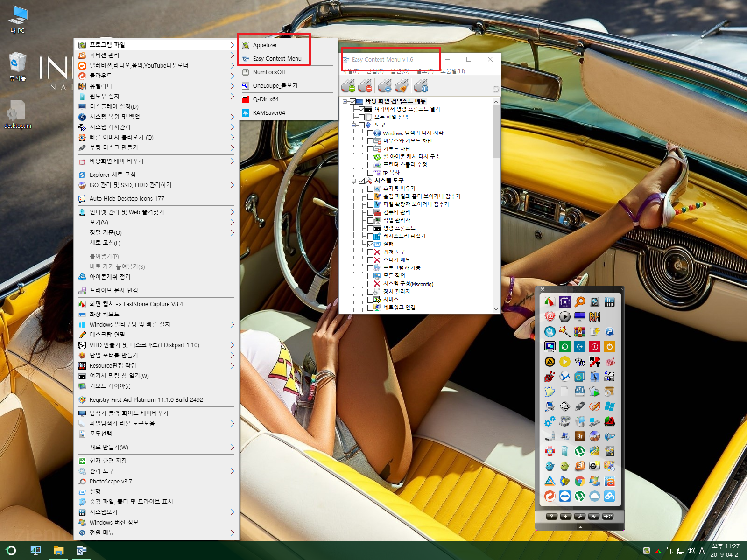This screenshot has height=560, width=747.
Task: Click the blue sign-out tile in launcher
Action: coord(580,347)
